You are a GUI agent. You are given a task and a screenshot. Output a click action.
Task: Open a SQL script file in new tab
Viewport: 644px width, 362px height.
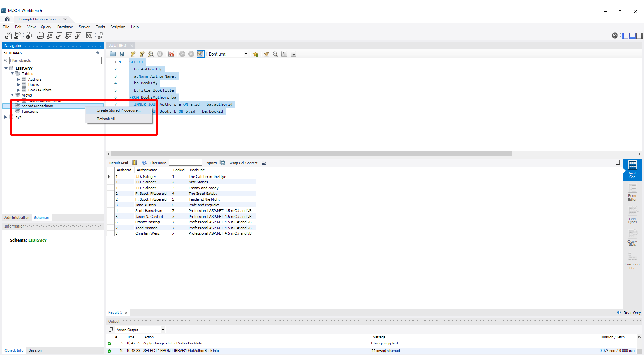[x=18, y=36]
